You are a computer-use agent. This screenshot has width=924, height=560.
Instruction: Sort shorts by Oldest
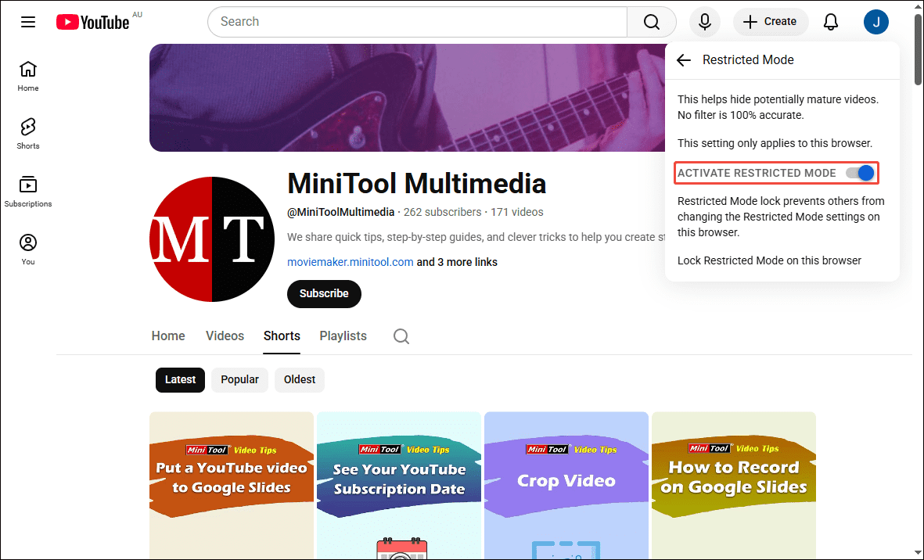300,380
